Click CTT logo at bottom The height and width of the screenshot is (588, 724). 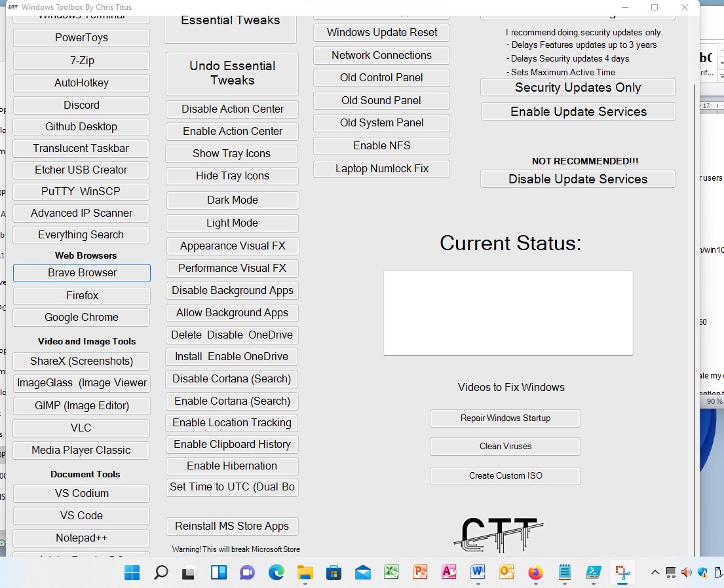tap(499, 534)
